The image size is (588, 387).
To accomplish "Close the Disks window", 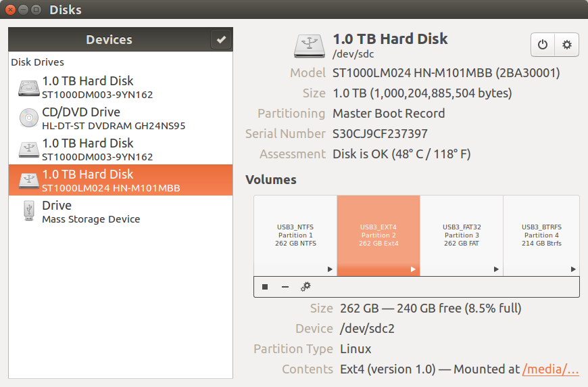I will click(x=11, y=9).
